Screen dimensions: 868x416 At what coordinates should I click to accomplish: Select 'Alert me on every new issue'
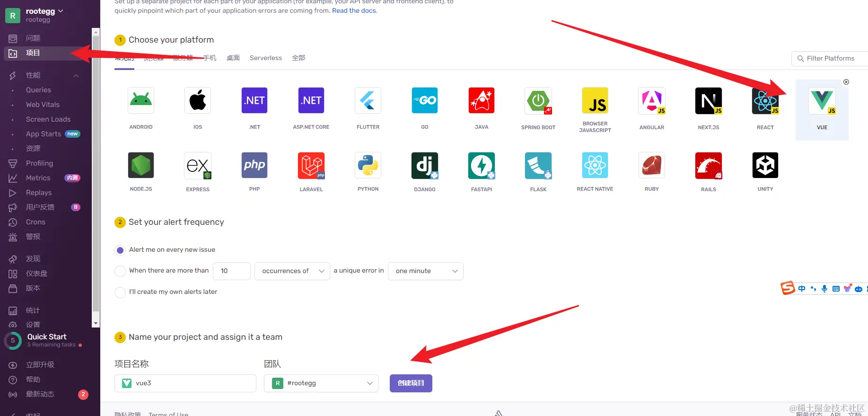pos(120,250)
